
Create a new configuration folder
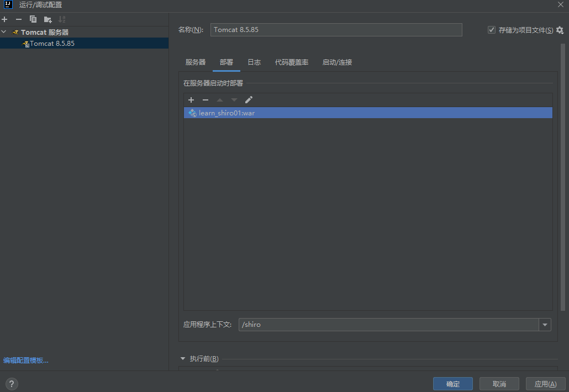point(48,19)
